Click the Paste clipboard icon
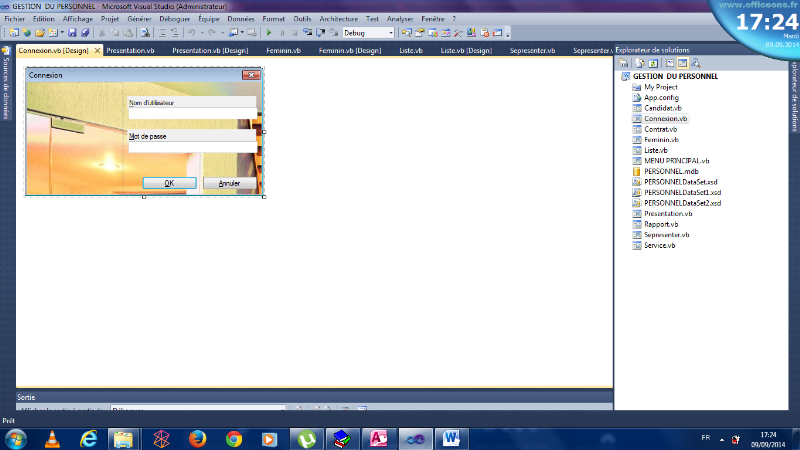This screenshot has height=450, width=800. pyautogui.click(x=128, y=33)
